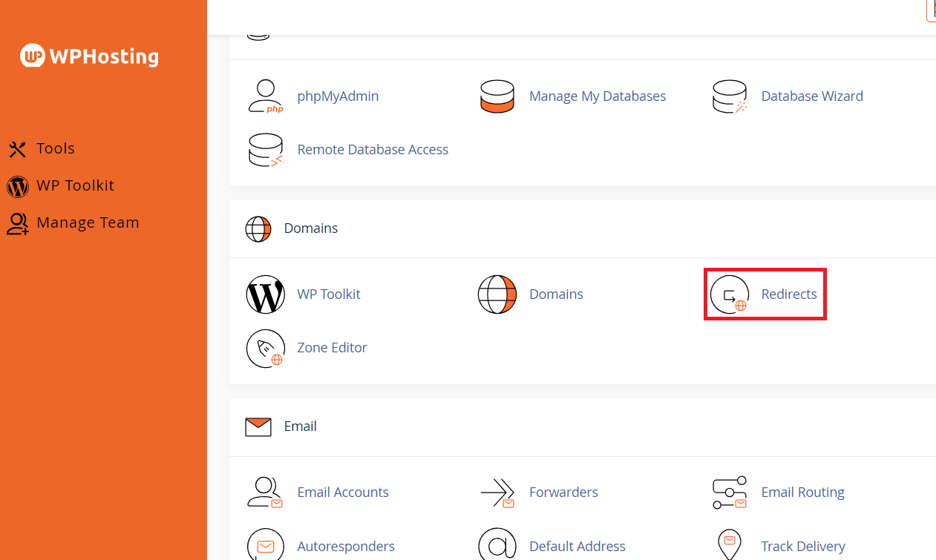Screen dimensions: 936x560
Task: Collapse the Domains section header
Action: 310,228
